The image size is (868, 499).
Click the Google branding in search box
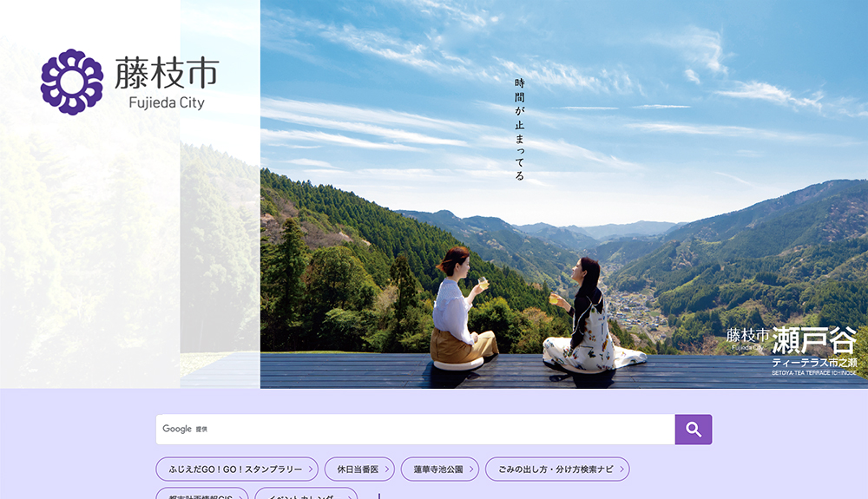pos(177,429)
